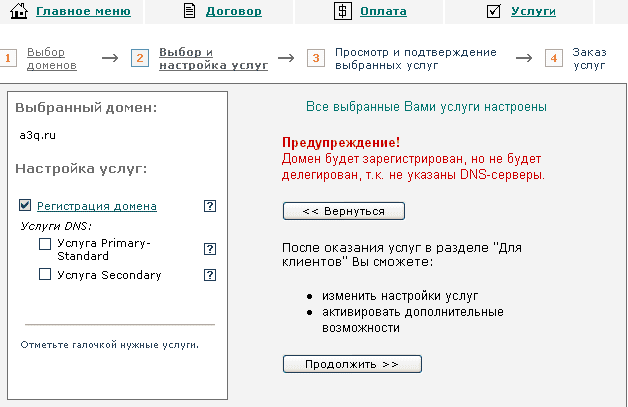Open the Регистрация домена link
Screen dimensions: 628x407
pyautogui.click(x=96, y=206)
